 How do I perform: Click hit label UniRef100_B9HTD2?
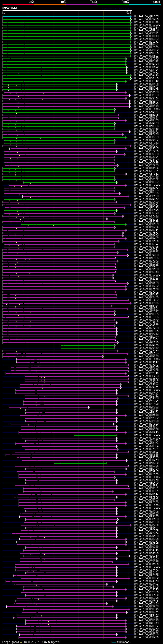pos(146,578)
